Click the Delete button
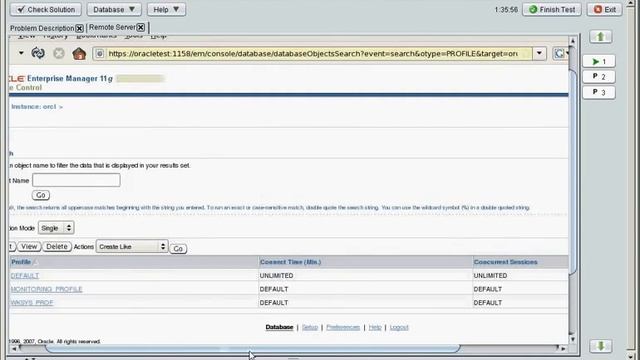Viewport: 640px width, 360px height. point(57,247)
